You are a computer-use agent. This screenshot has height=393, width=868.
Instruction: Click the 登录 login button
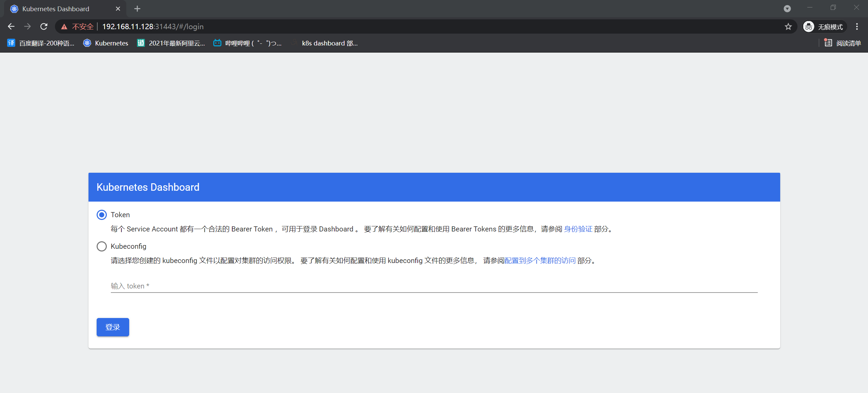point(113,327)
